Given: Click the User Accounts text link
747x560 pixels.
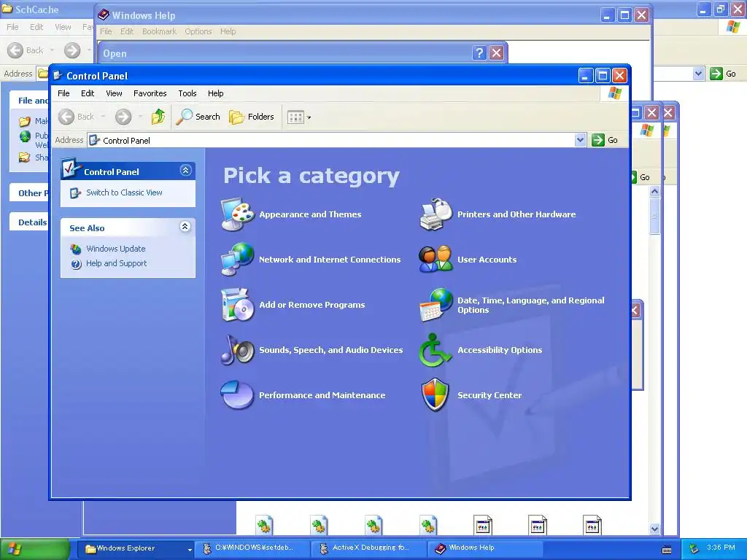Looking at the screenshot, I should (487, 260).
